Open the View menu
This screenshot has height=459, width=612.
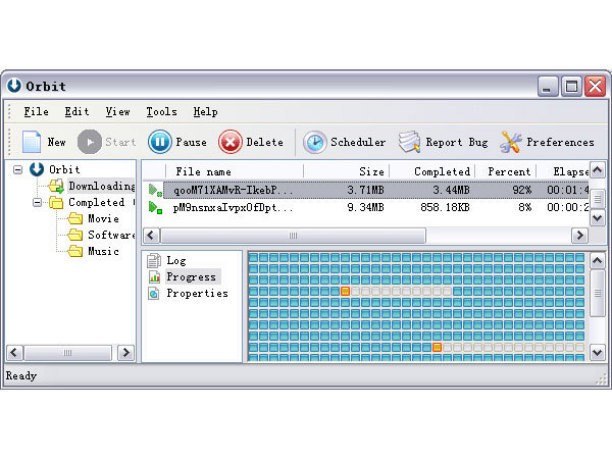click(x=117, y=112)
